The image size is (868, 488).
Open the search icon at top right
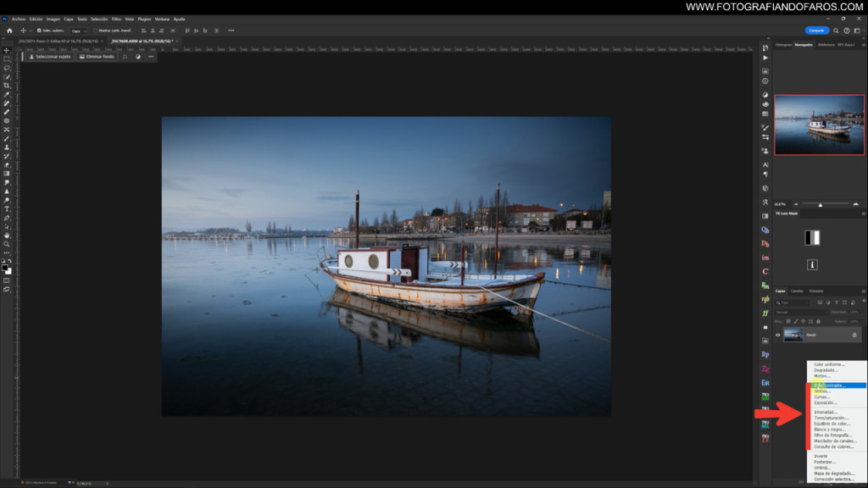tap(836, 30)
